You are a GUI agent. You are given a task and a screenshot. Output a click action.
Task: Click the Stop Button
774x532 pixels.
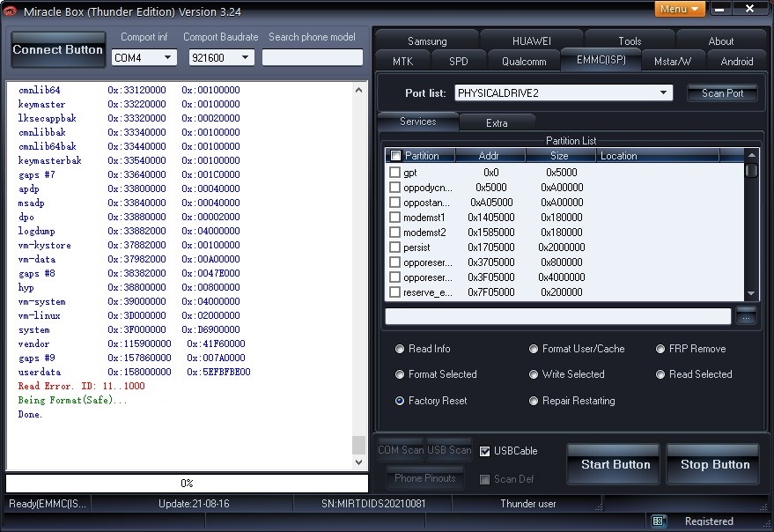click(714, 464)
